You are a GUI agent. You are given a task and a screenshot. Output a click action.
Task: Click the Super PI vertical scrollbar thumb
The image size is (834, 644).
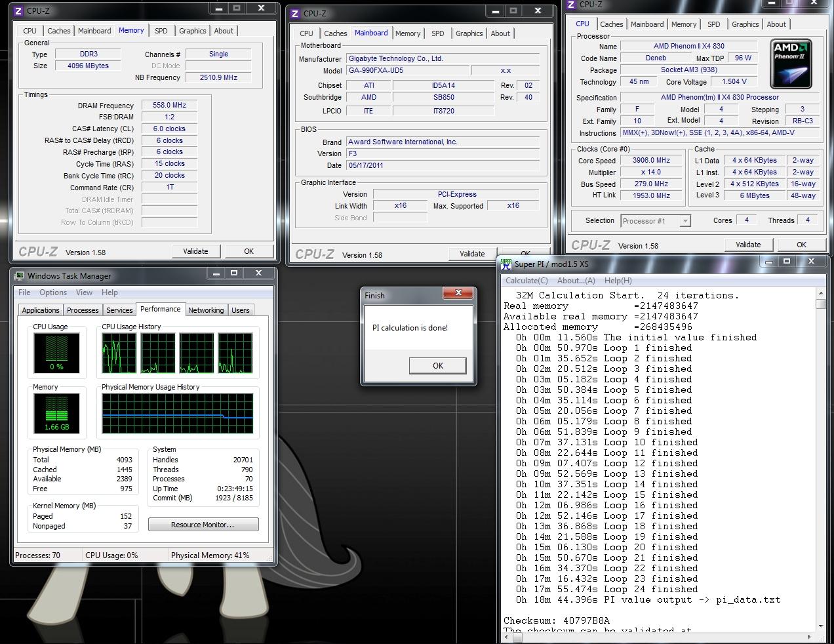(x=821, y=304)
